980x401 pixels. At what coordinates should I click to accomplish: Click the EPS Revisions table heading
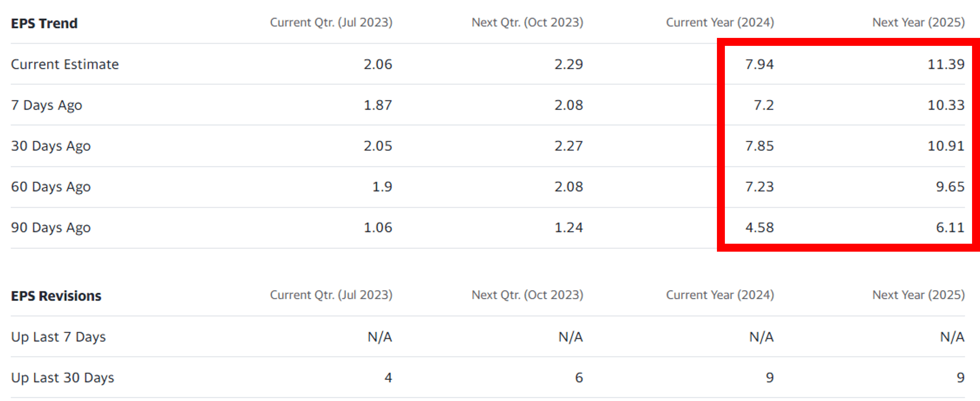[56, 296]
